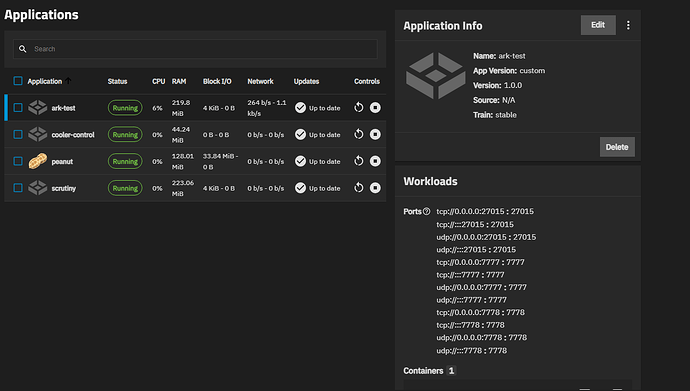This screenshot has width=690, height=391.
Task: Select the ark-test application name
Action: pyautogui.click(x=63, y=108)
